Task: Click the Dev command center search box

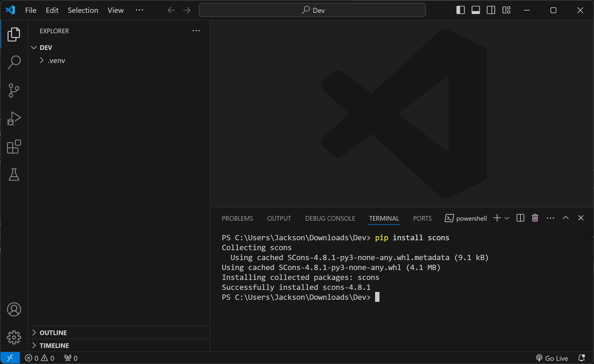Action: tap(312, 10)
